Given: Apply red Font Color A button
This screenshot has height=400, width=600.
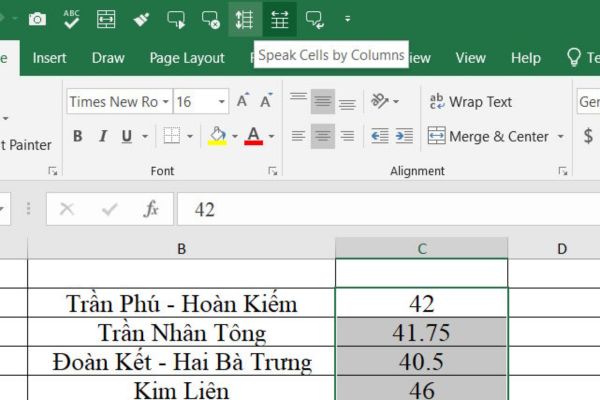Looking at the screenshot, I should click(253, 136).
